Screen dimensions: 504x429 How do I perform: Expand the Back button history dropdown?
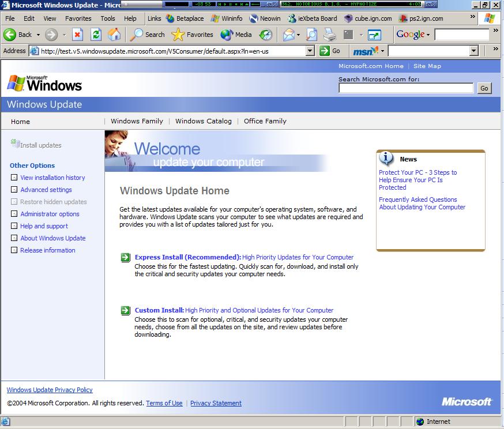[37, 36]
